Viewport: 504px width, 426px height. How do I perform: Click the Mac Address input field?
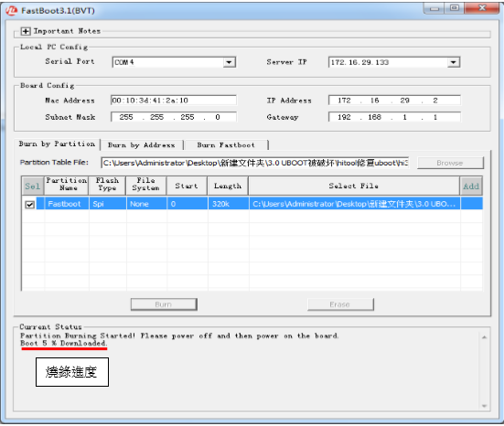174,101
